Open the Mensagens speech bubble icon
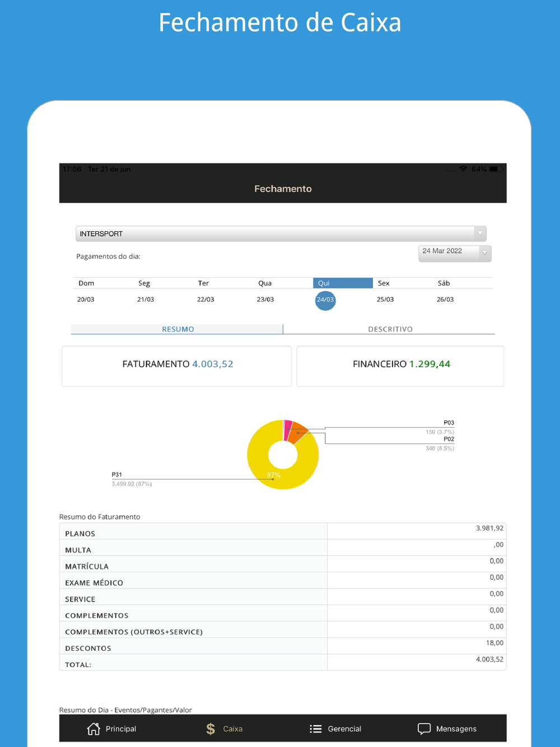Viewport: 560px width, 747px height. 424,729
